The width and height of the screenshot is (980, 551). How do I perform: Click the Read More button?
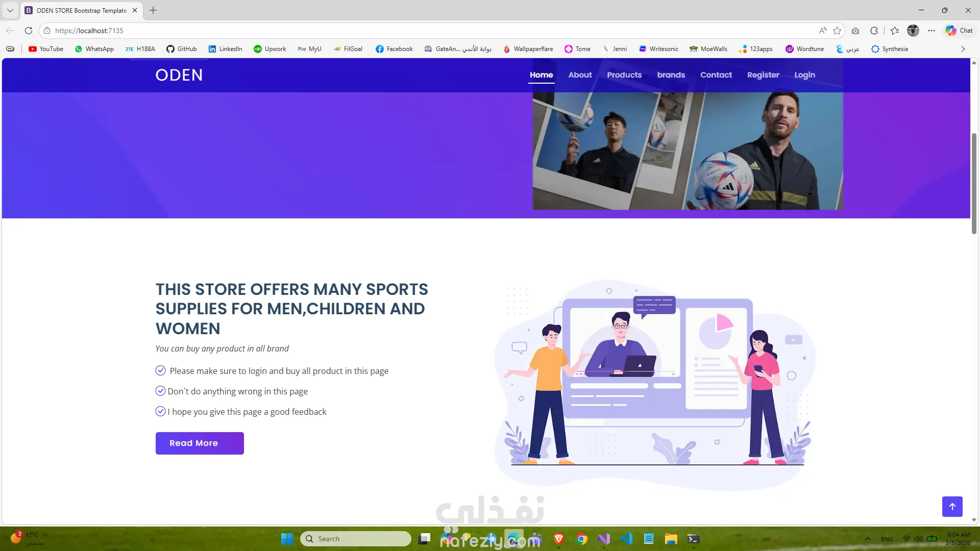200,443
